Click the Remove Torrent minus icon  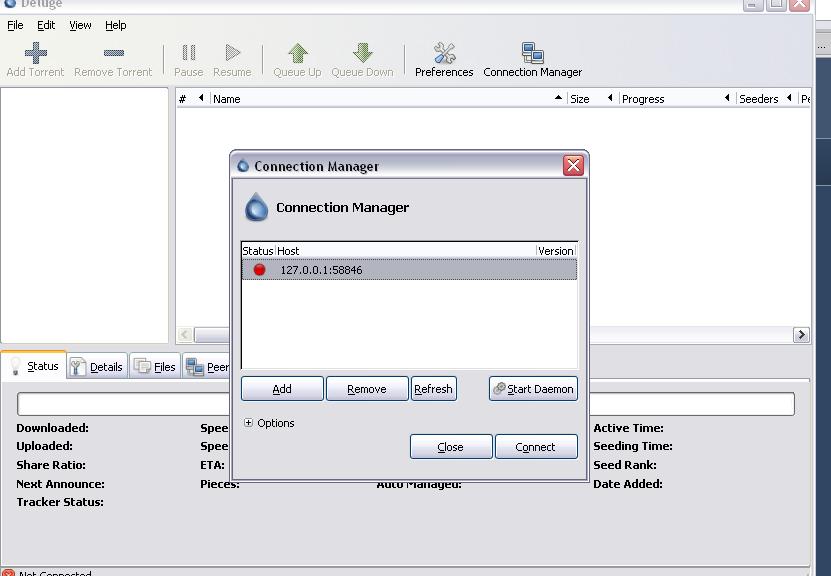113,53
